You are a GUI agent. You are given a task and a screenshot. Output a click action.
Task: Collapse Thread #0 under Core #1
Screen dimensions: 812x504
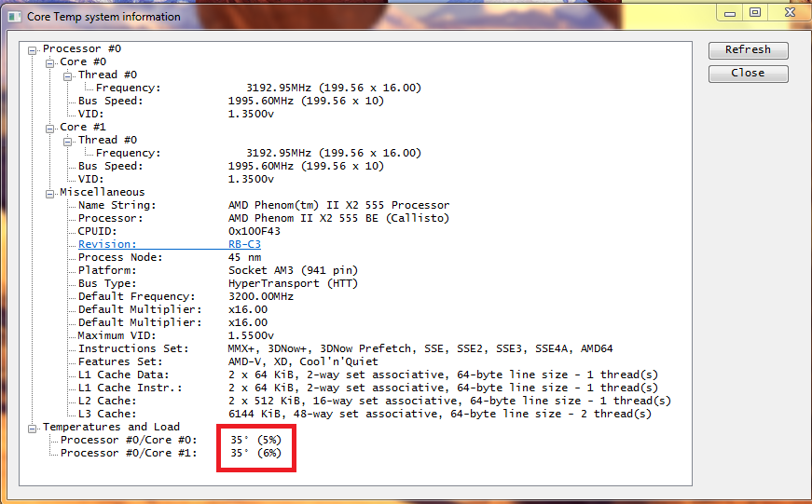click(67, 142)
